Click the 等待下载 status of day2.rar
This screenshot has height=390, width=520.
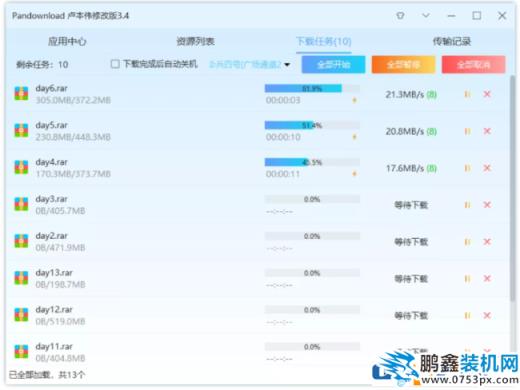click(x=411, y=242)
